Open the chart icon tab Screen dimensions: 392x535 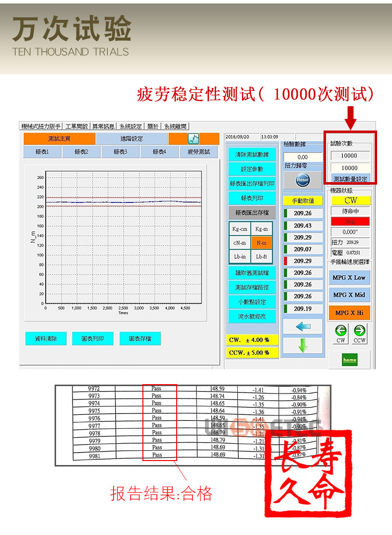click(194, 138)
